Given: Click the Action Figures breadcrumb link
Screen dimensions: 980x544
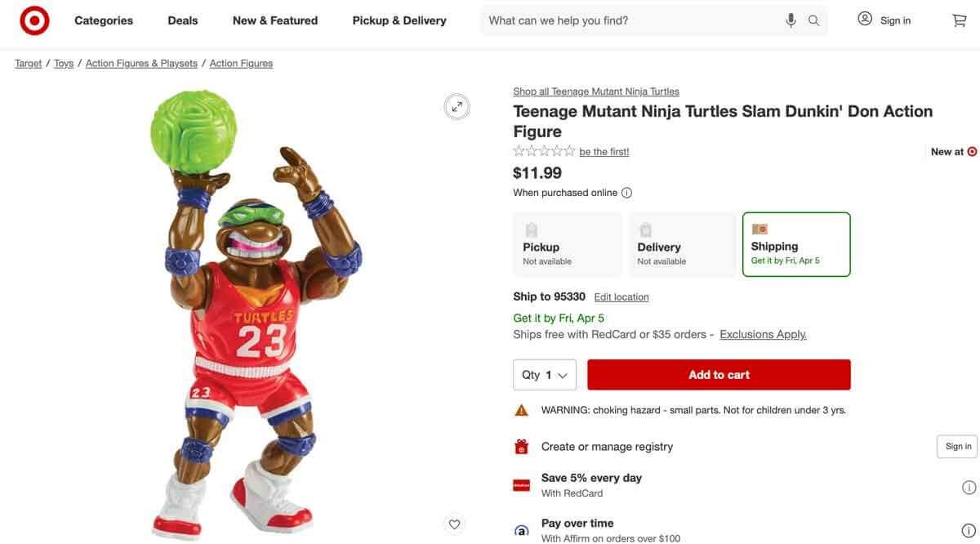Looking at the screenshot, I should [x=240, y=61].
